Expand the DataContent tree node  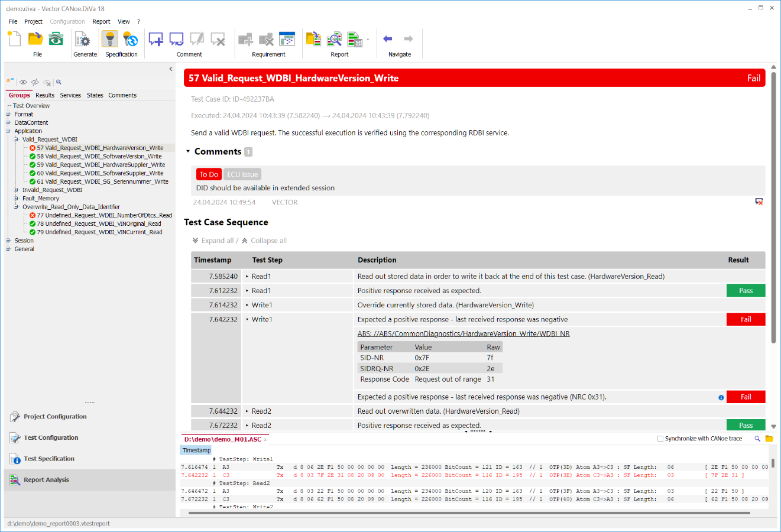pyautogui.click(x=8, y=122)
